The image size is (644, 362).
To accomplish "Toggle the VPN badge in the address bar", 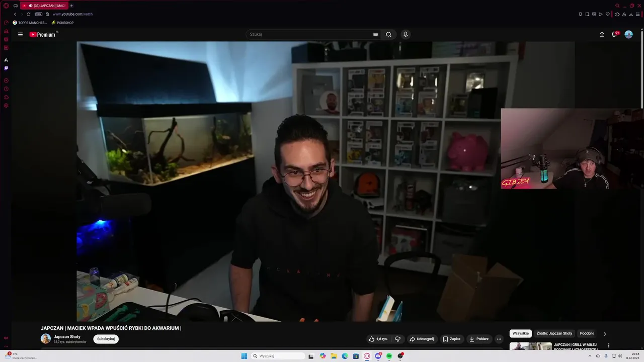I will click(x=39, y=14).
